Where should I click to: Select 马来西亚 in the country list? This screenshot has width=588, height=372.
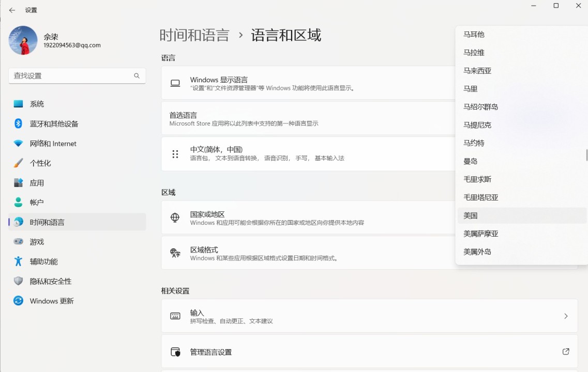click(521, 71)
